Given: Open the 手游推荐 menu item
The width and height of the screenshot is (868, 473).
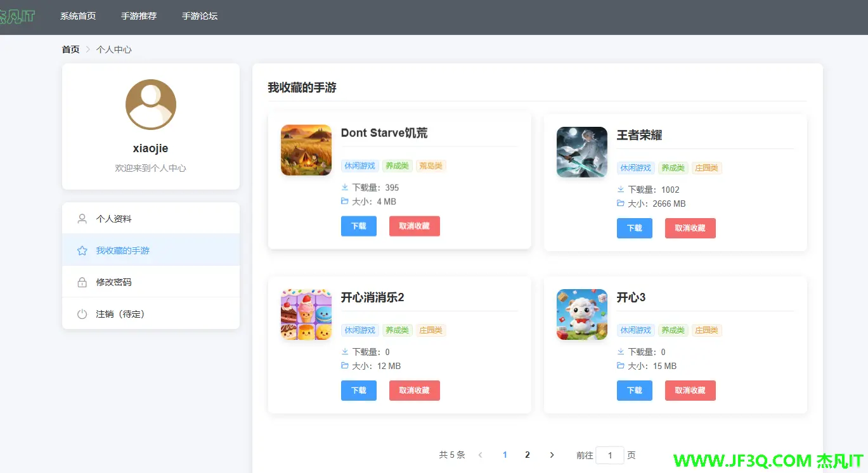Looking at the screenshot, I should pyautogui.click(x=139, y=16).
